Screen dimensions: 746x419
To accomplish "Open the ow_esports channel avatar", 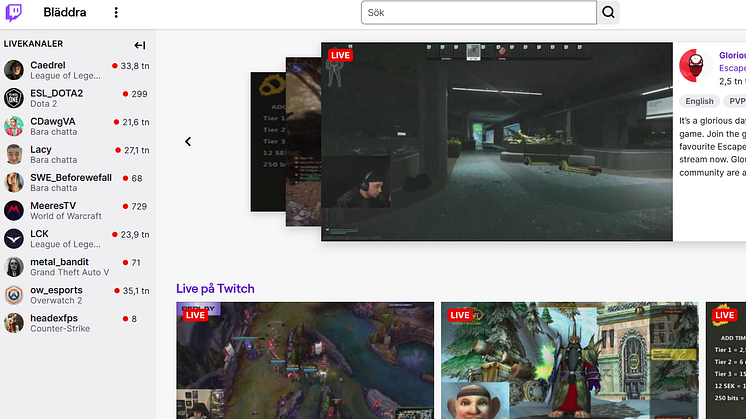I will 14,294.
